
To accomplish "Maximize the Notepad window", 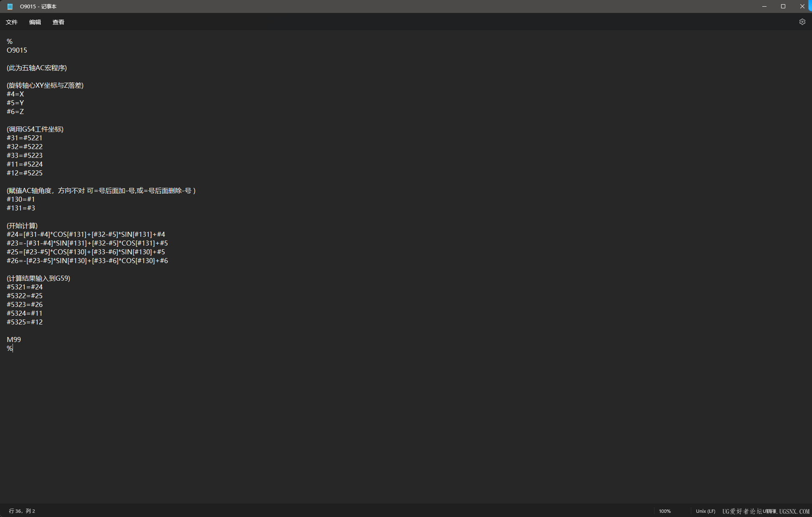I will pyautogui.click(x=783, y=6).
